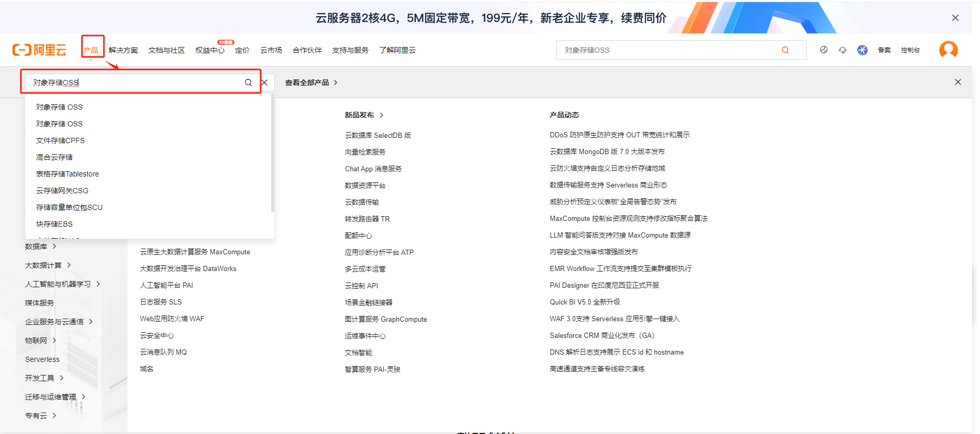The height and width of the screenshot is (434, 980).
Task: Expand the 专有云 category
Action: coord(40,416)
